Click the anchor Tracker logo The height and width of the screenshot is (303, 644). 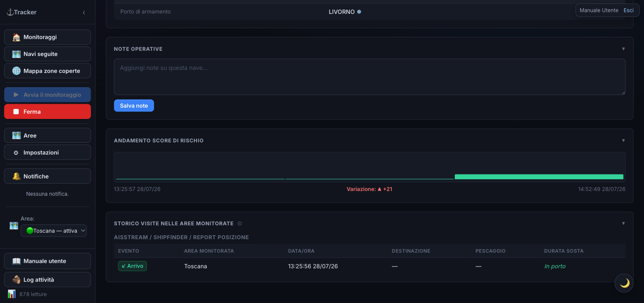click(21, 12)
